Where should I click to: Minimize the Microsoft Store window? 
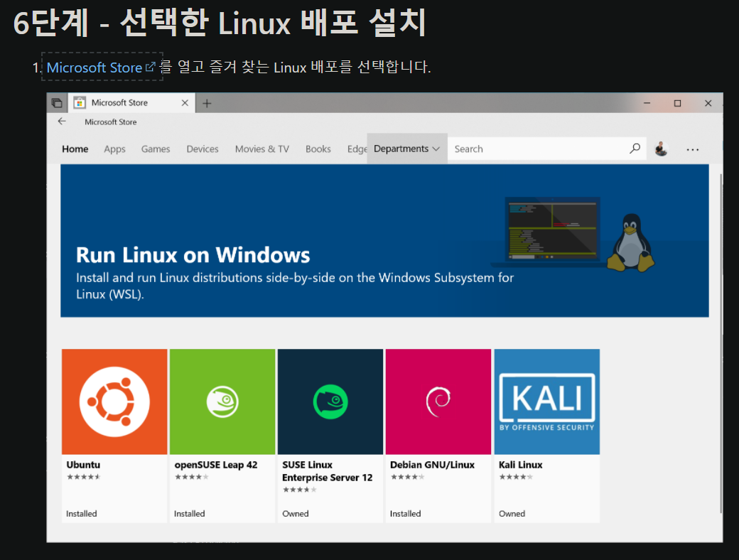(647, 103)
